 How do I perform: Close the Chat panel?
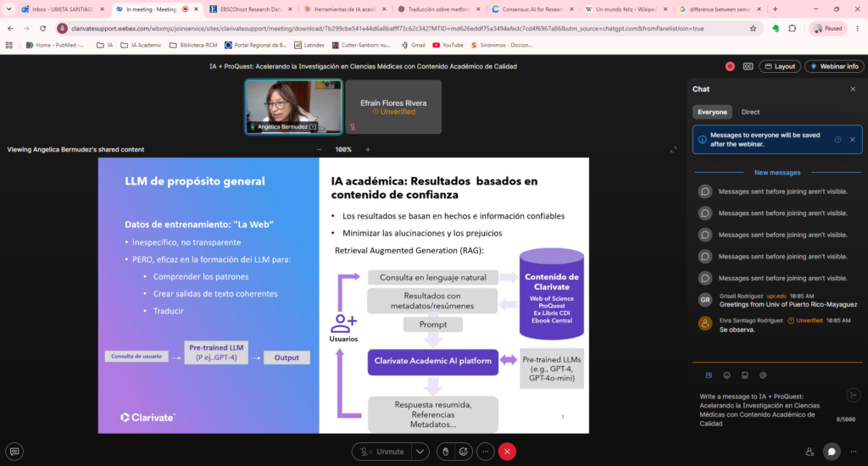853,89
